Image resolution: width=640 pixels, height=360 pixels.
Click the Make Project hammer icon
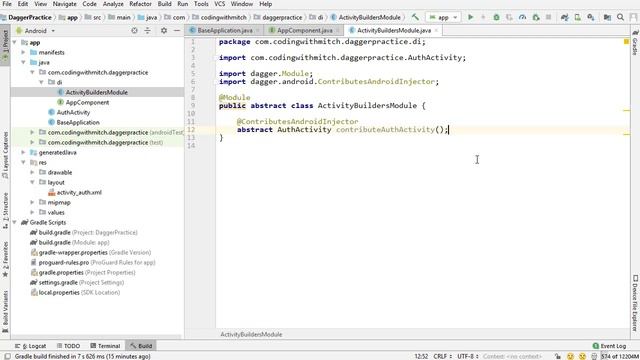[x=415, y=17]
